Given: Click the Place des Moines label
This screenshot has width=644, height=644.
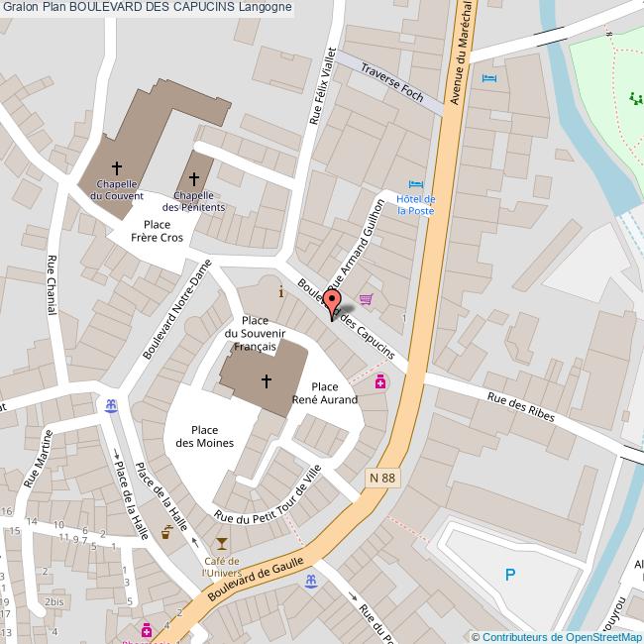Looking at the screenshot, I should [204, 436].
